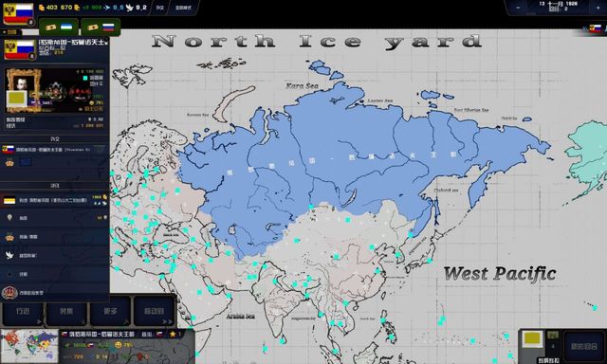Select the black-yellow-white flag country row
This screenshot has width=607, height=364.
[x=54, y=200]
